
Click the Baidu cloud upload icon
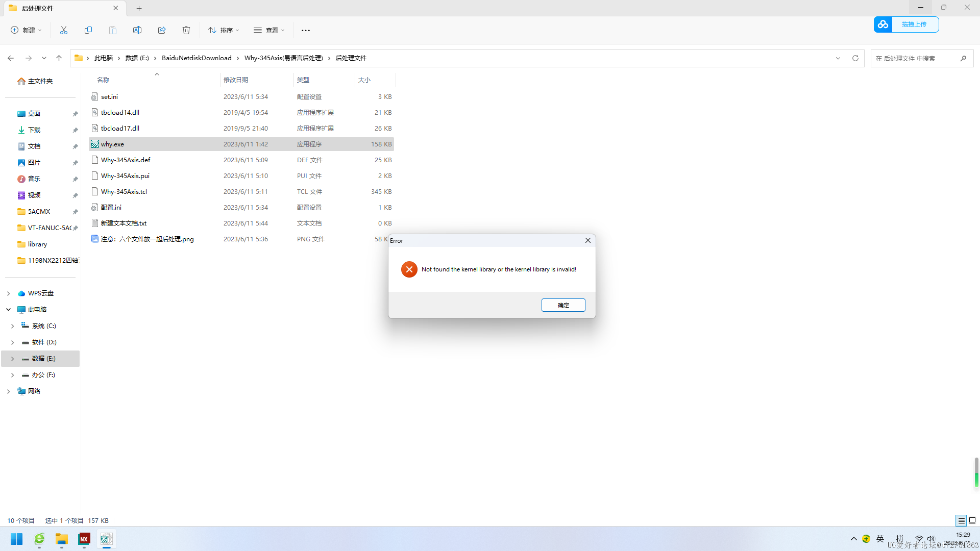pyautogui.click(x=883, y=24)
